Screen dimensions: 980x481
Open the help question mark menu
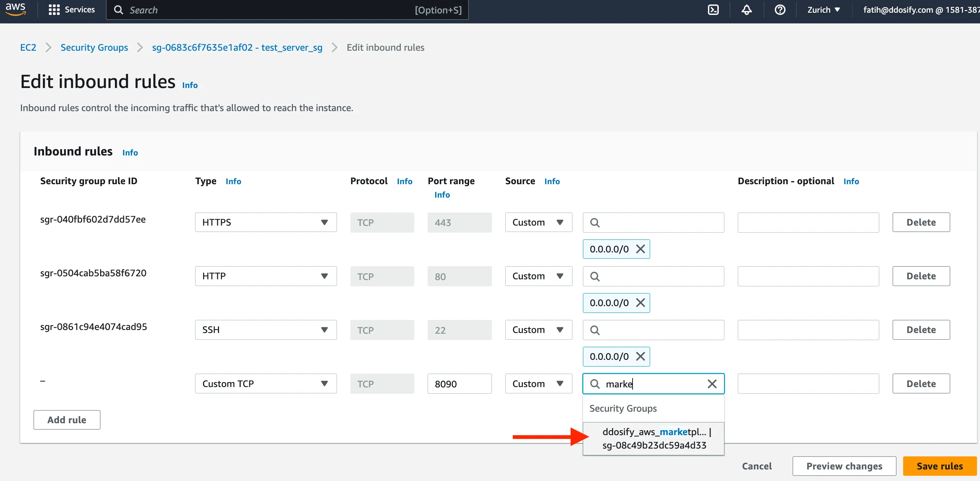[x=780, y=9]
